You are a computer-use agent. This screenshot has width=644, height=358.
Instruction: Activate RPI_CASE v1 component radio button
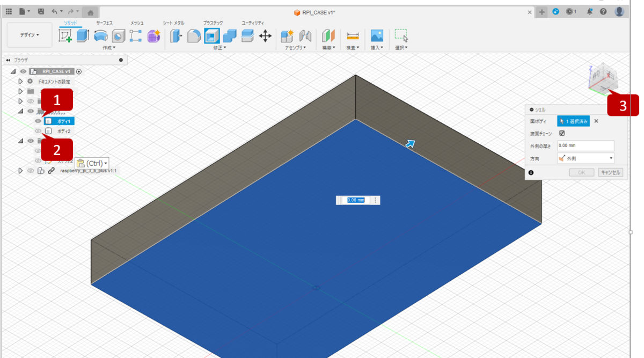(x=79, y=71)
